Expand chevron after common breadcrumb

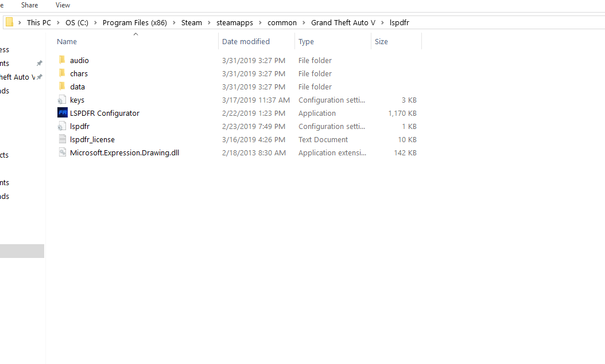304,23
